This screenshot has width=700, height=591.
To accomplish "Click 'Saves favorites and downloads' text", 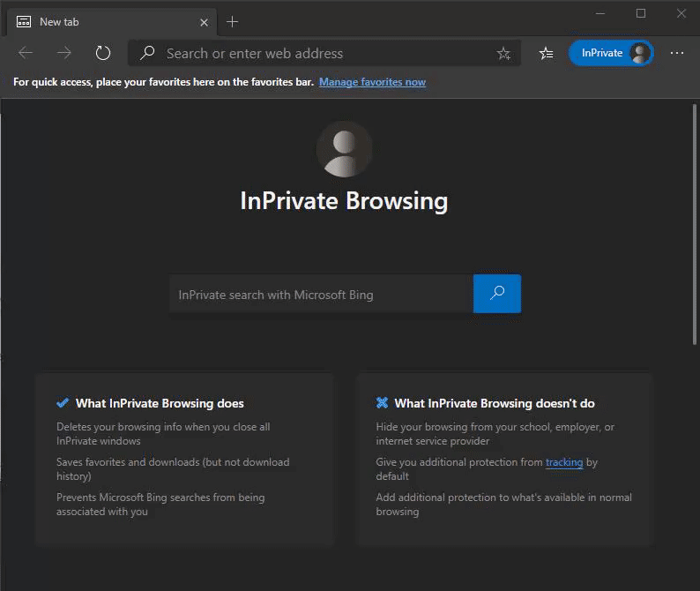I will (x=173, y=469).
